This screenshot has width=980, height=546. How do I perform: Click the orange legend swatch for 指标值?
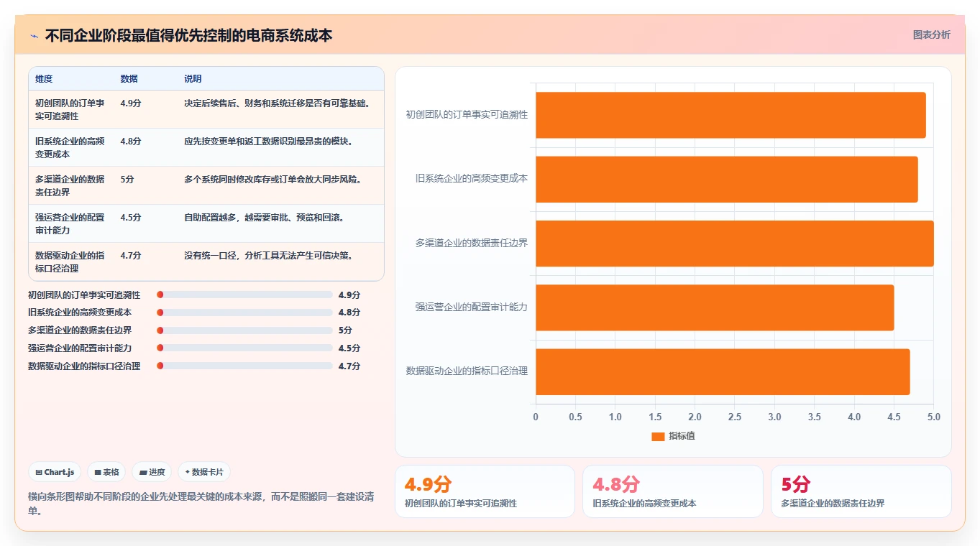coord(658,436)
